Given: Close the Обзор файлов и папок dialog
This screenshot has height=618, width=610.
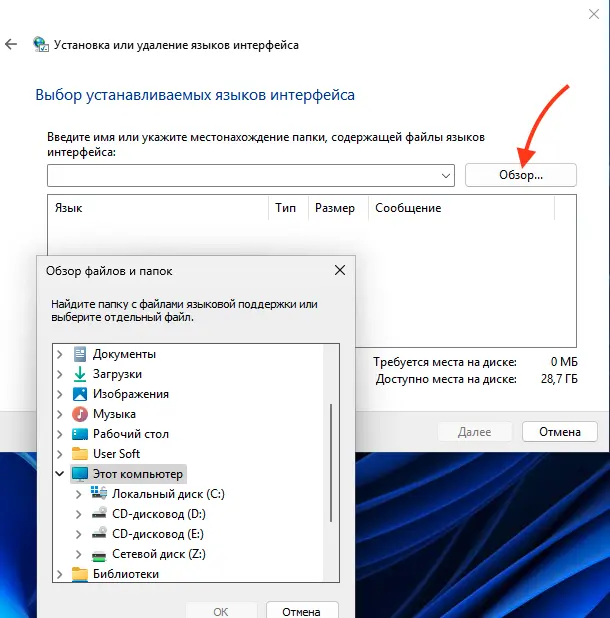Looking at the screenshot, I should [x=340, y=270].
